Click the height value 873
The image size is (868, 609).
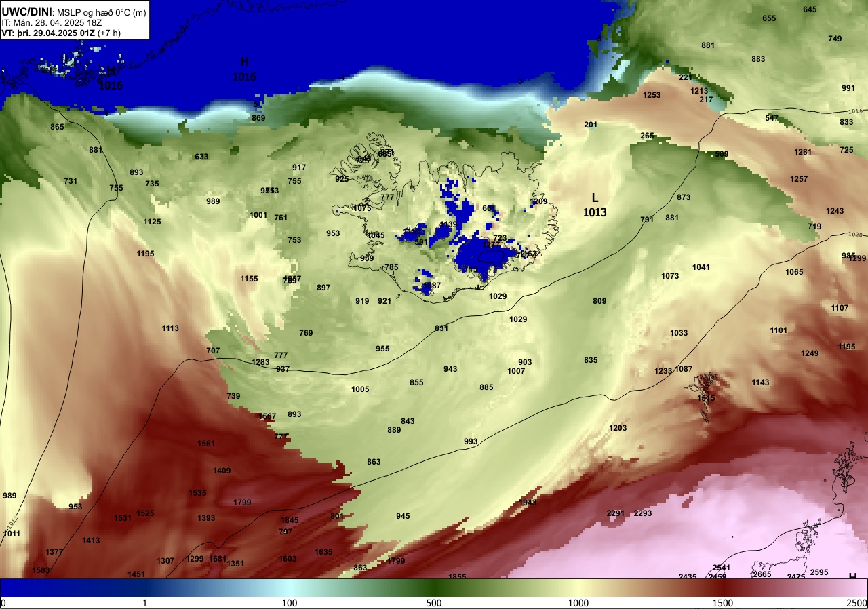(x=684, y=197)
